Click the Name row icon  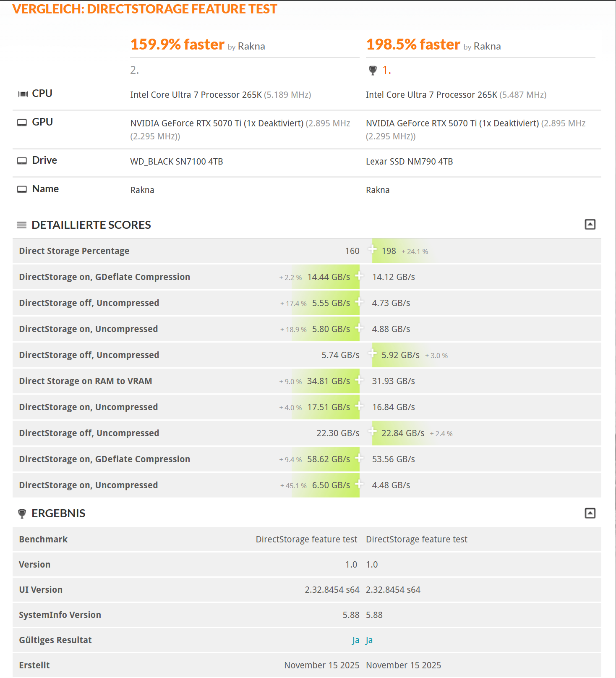click(22, 189)
